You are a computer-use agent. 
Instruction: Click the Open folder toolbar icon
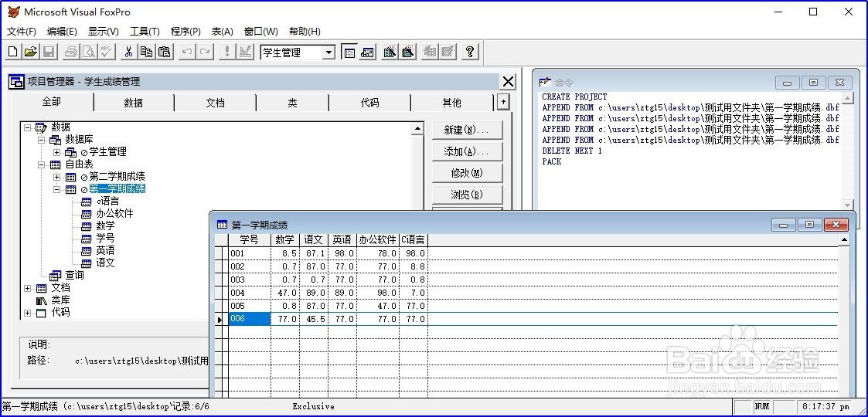(x=30, y=52)
